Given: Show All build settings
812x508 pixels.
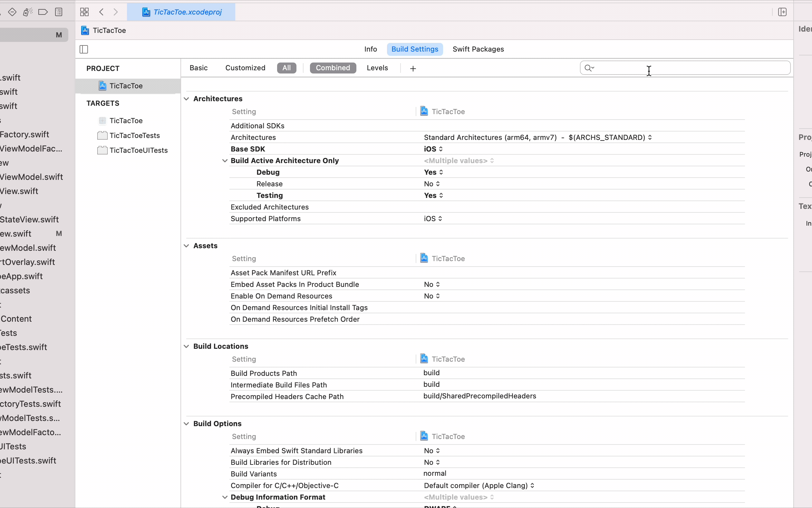Looking at the screenshot, I should tap(286, 68).
